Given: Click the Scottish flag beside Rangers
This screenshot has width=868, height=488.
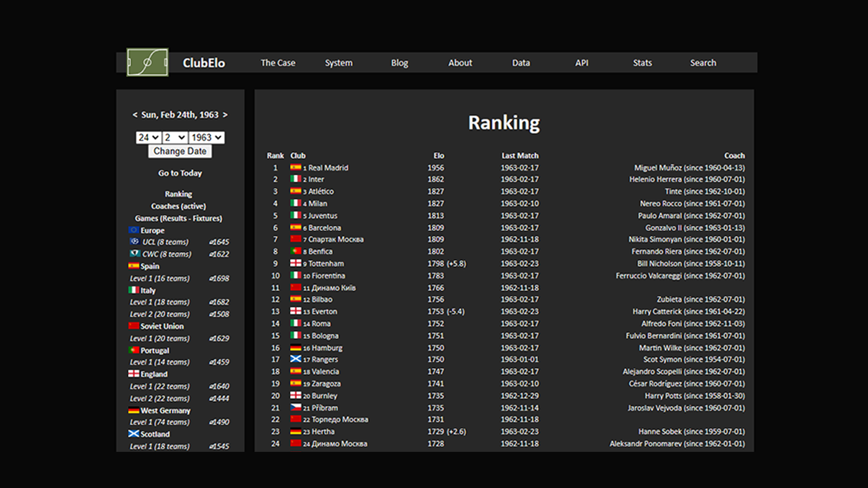Looking at the screenshot, I should pos(296,359).
